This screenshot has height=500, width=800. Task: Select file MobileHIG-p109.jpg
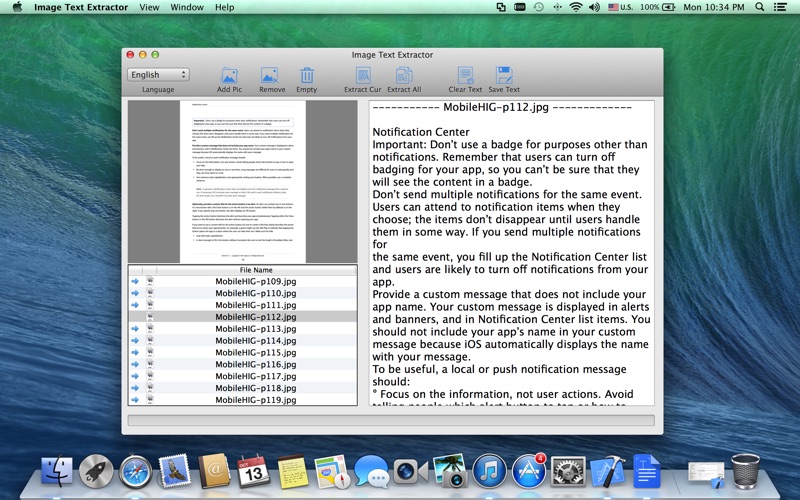click(x=243, y=281)
